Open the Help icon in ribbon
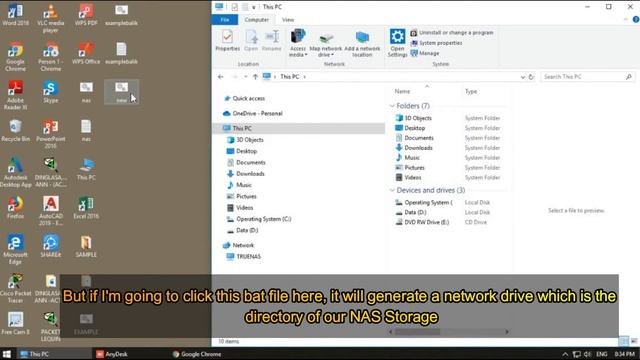This screenshot has width=640, height=360. pyautogui.click(x=636, y=20)
